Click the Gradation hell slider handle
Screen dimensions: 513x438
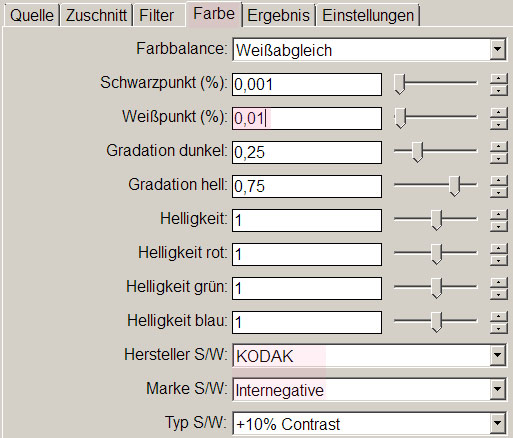click(x=455, y=186)
